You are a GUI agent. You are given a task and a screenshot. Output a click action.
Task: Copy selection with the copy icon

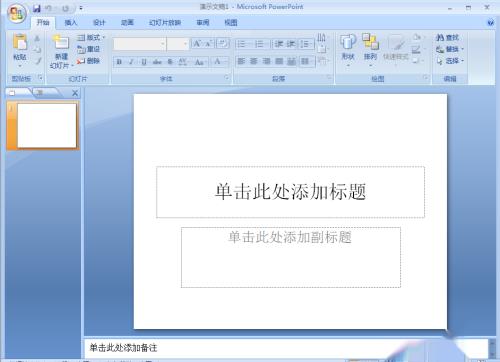click(37, 50)
